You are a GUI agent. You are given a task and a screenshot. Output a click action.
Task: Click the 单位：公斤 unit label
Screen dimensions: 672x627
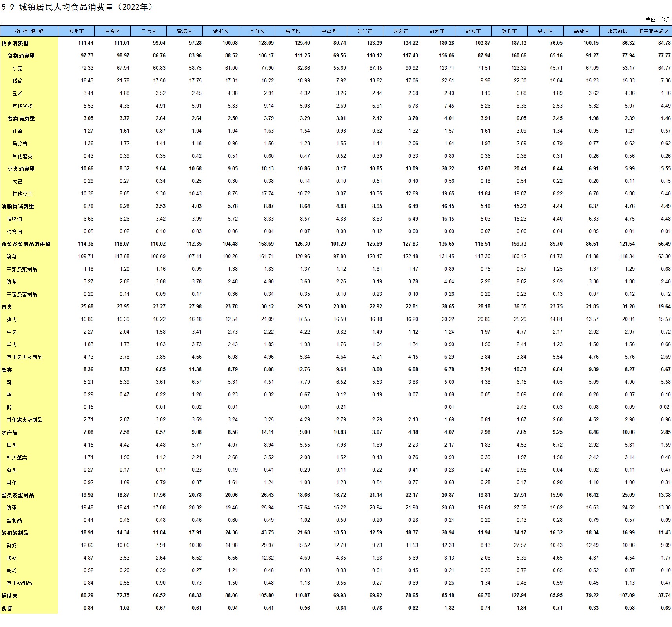(x=657, y=19)
